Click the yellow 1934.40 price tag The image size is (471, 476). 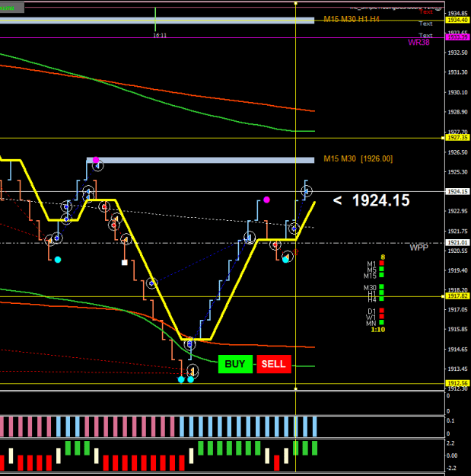(457, 20)
